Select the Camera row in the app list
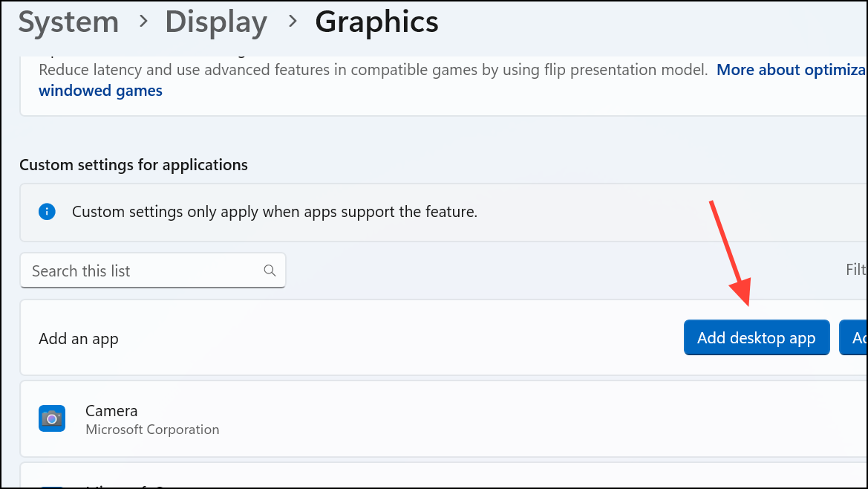The width and height of the screenshot is (868, 489). click(297, 418)
